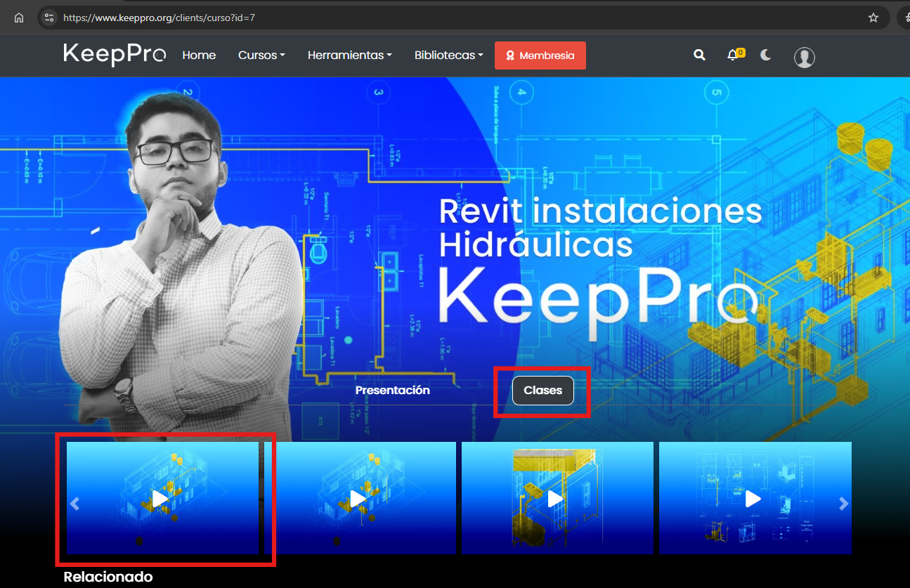Image resolution: width=910 pixels, height=588 pixels.
Task: Open notifications bell icon
Action: 732,55
